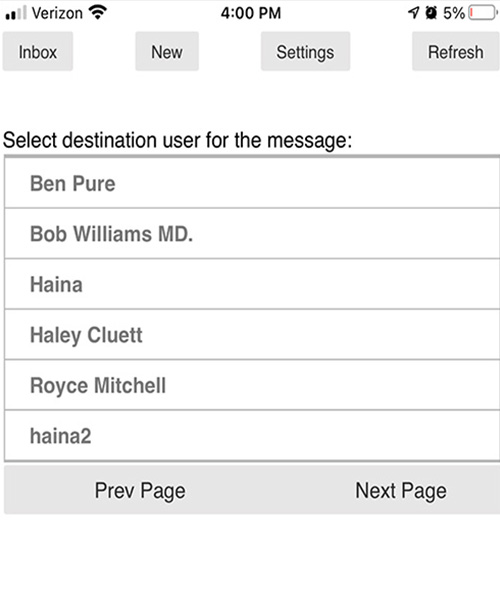The image size is (500, 600).
Task: Tap the Wi-Fi status icon
Action: pyautogui.click(x=98, y=13)
